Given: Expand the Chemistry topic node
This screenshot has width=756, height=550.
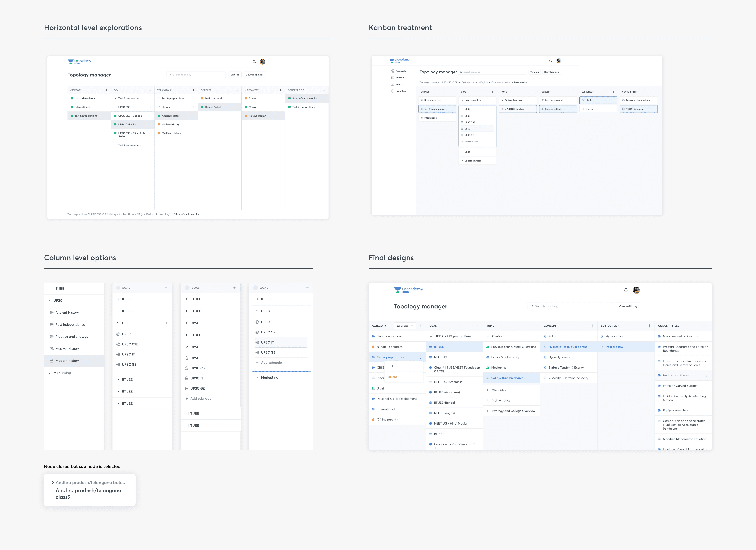Looking at the screenshot, I should pos(488,390).
